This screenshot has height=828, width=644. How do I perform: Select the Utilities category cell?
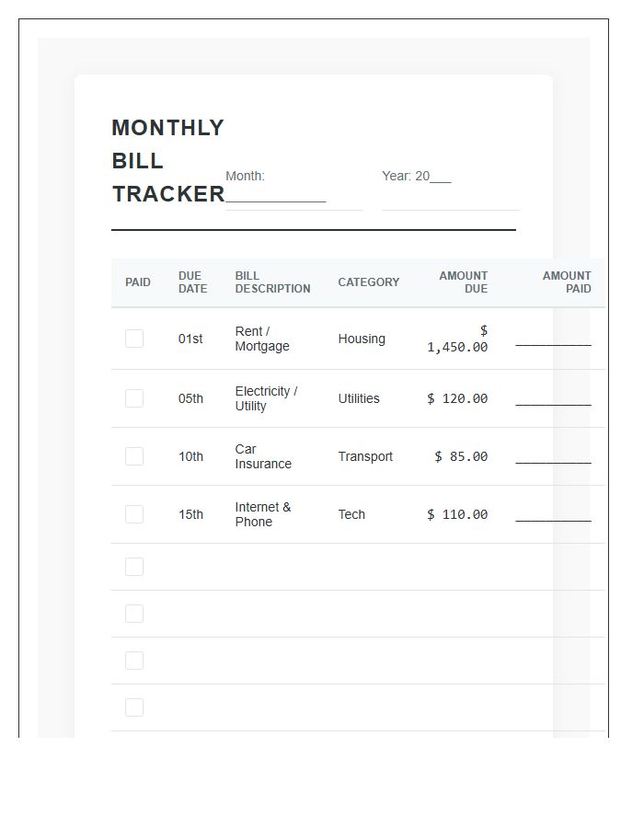tap(359, 398)
